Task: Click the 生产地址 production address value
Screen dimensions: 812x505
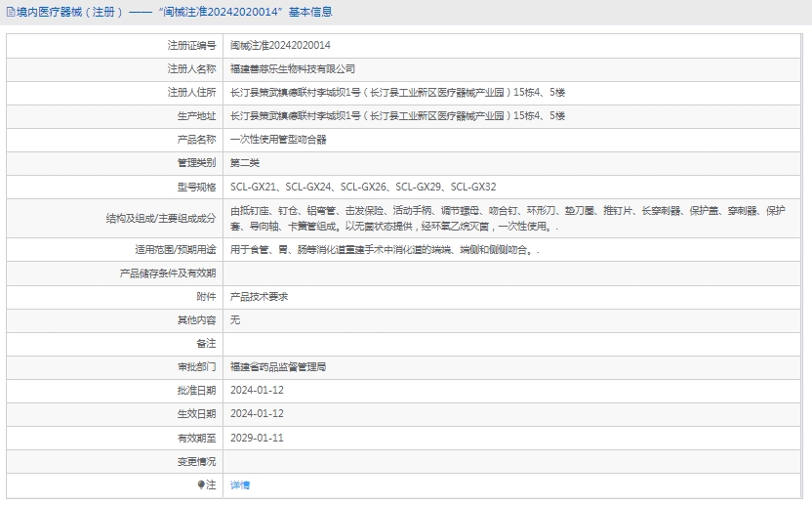Action: pyautogui.click(x=397, y=115)
